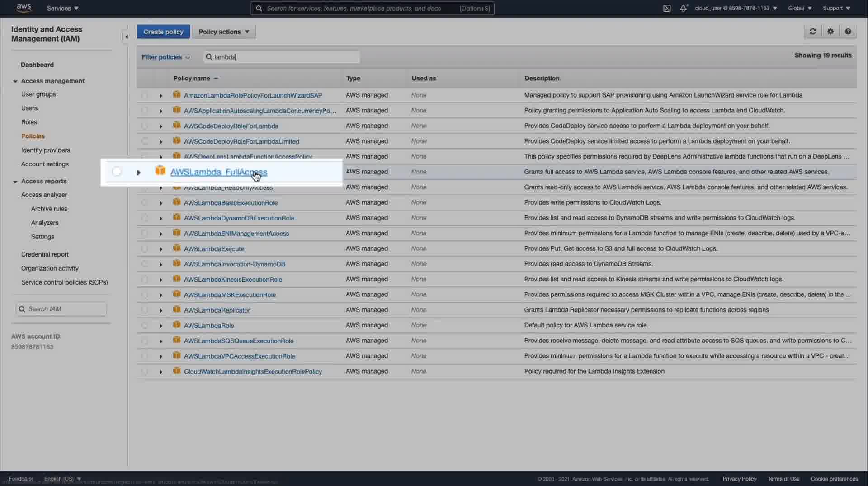Screen dimensions: 868x486
Task: Open AWS CloudShell terminal icon
Action: pos(667,8)
